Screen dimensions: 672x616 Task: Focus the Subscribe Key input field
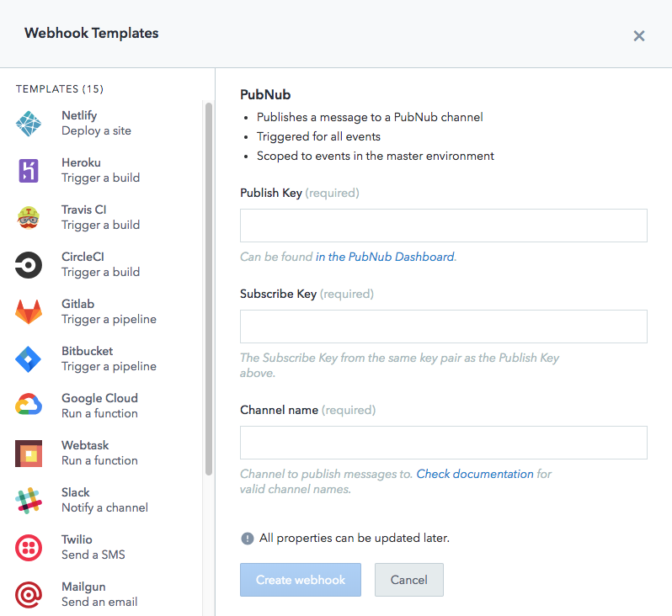[444, 327]
